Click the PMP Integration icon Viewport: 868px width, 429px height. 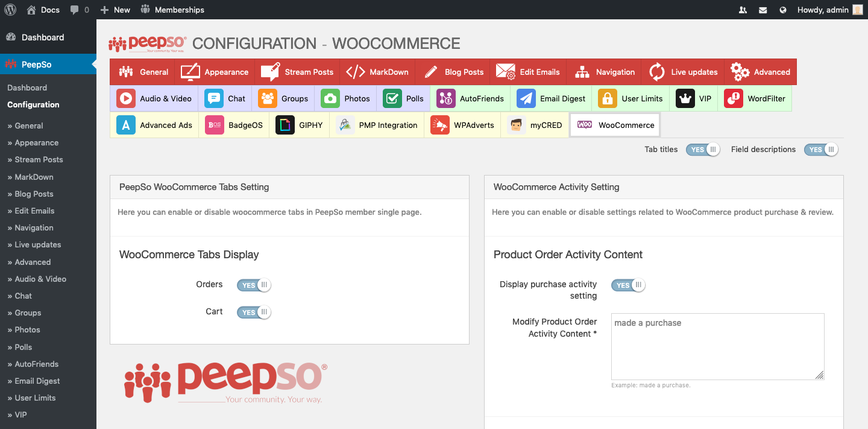(x=345, y=125)
